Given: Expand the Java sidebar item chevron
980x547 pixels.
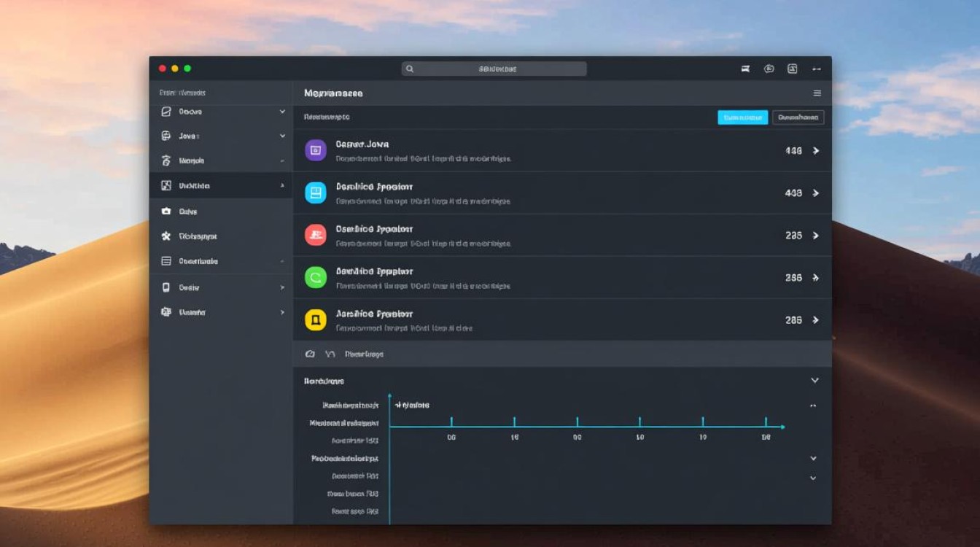Looking at the screenshot, I should tap(282, 136).
